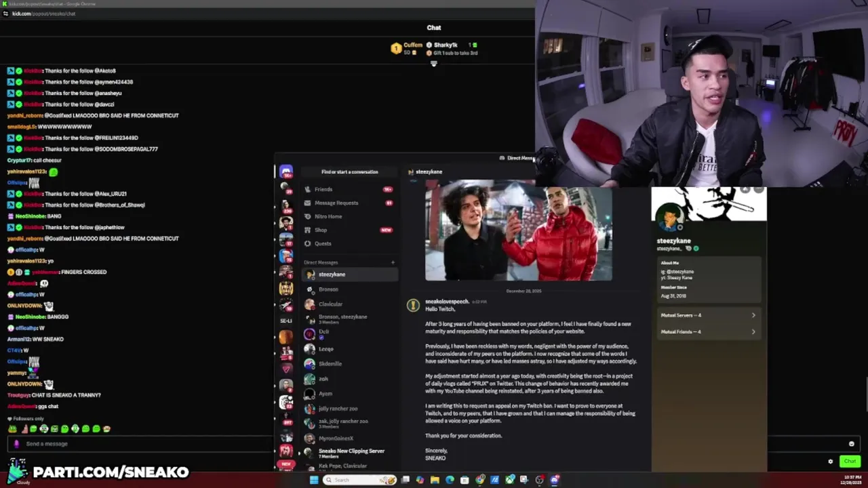This screenshot has height=488, width=868.
Task: Open File Explorer from taskbar
Action: pyautogui.click(x=435, y=480)
